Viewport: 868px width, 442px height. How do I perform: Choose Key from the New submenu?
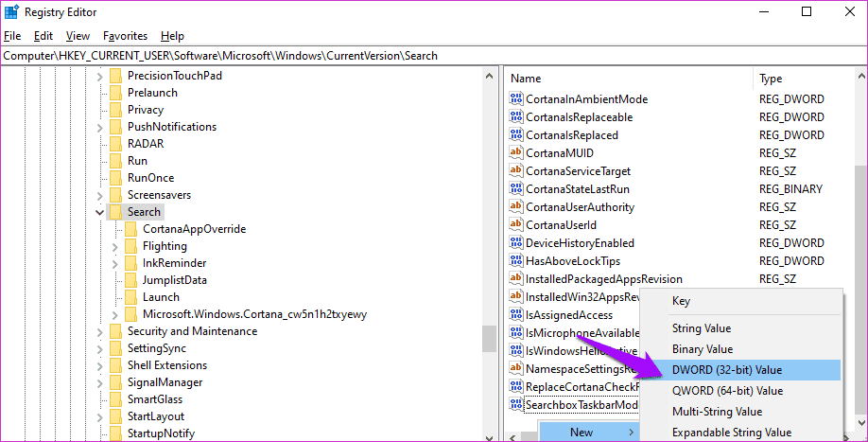(x=740, y=301)
